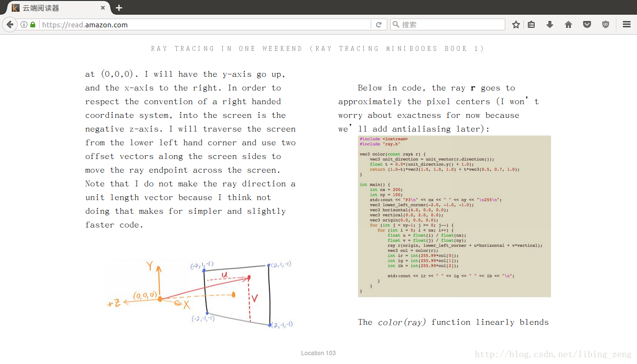Open site information icon in address bar
Screen dimensions: 637x364
24,24
